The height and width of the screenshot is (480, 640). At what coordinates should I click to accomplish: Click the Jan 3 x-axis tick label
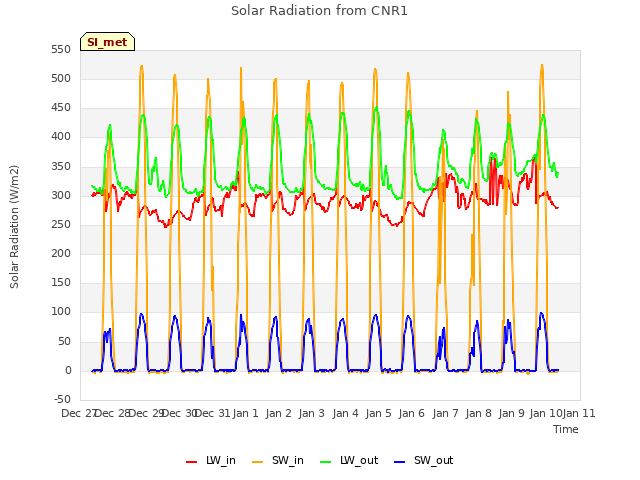pyautogui.click(x=311, y=413)
